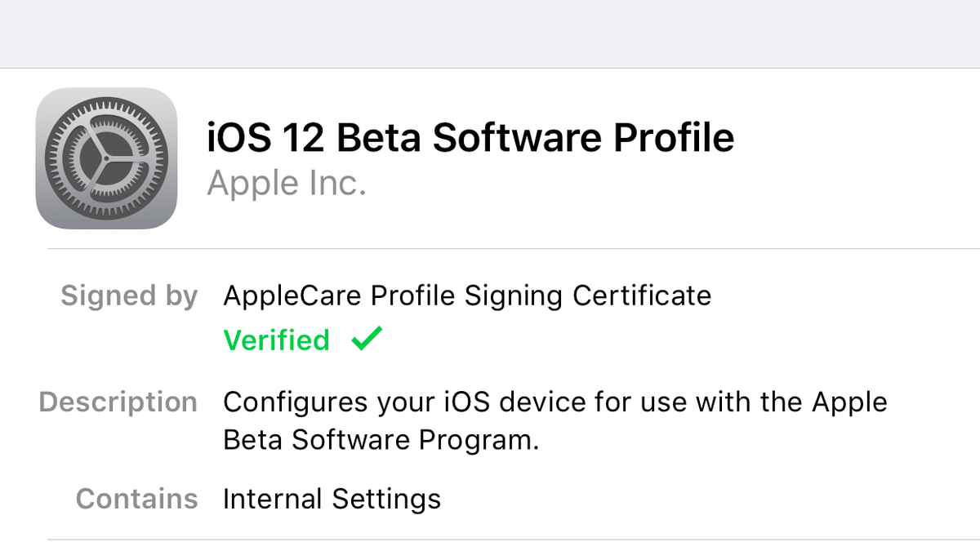Tap the Settings gear profile icon
980x551 pixels.
[107, 158]
